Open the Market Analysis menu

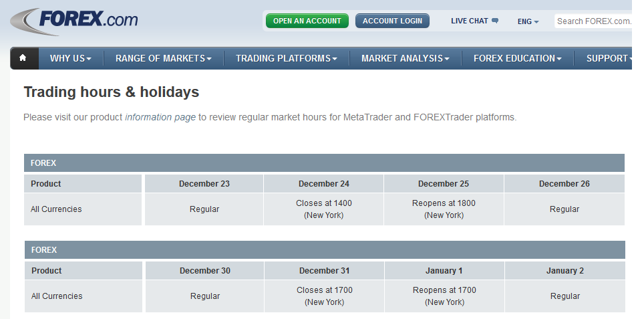405,58
